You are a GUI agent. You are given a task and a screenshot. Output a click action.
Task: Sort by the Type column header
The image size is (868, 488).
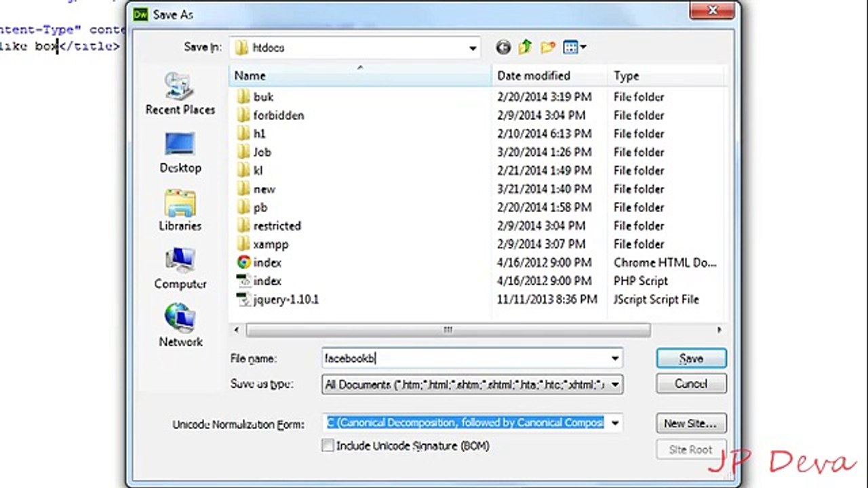point(665,75)
